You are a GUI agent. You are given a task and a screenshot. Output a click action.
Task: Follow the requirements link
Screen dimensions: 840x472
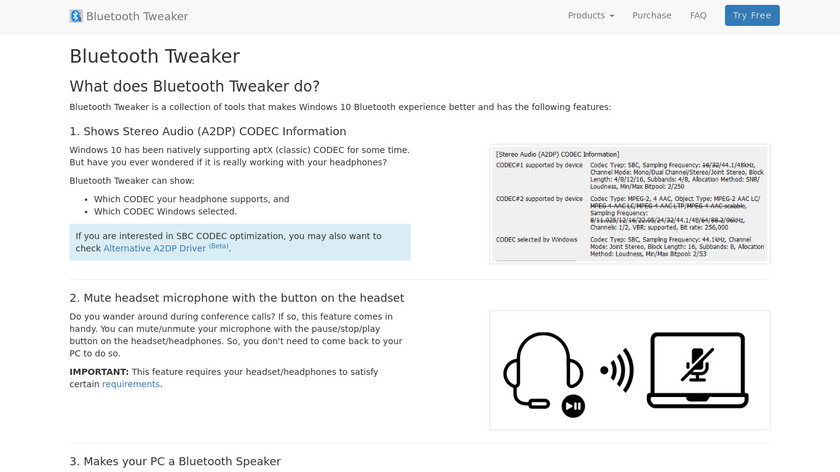pos(131,384)
